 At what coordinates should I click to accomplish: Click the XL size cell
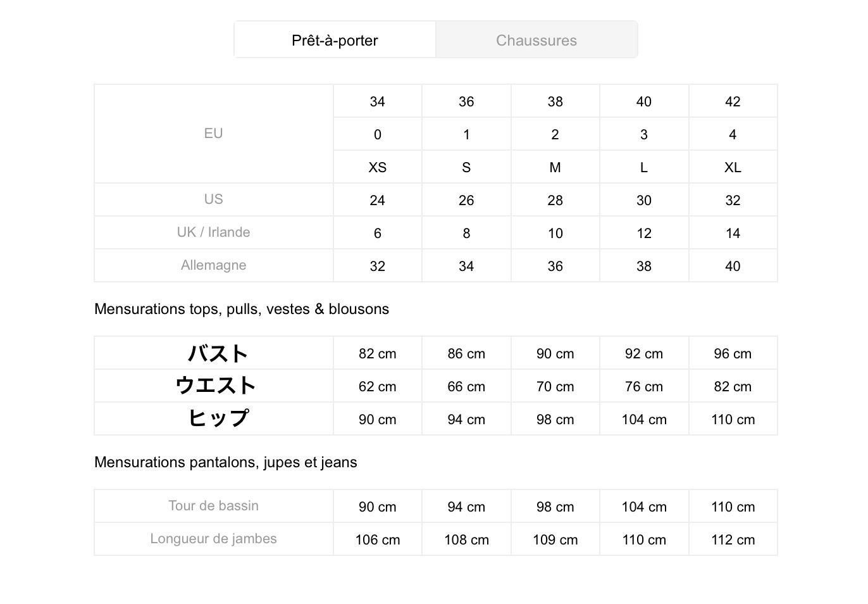[x=733, y=167]
